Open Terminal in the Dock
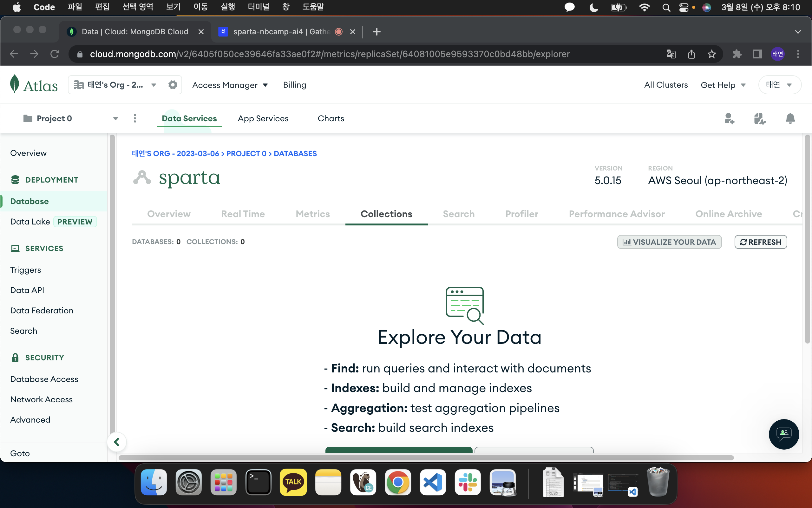This screenshot has width=812, height=508. (259, 483)
